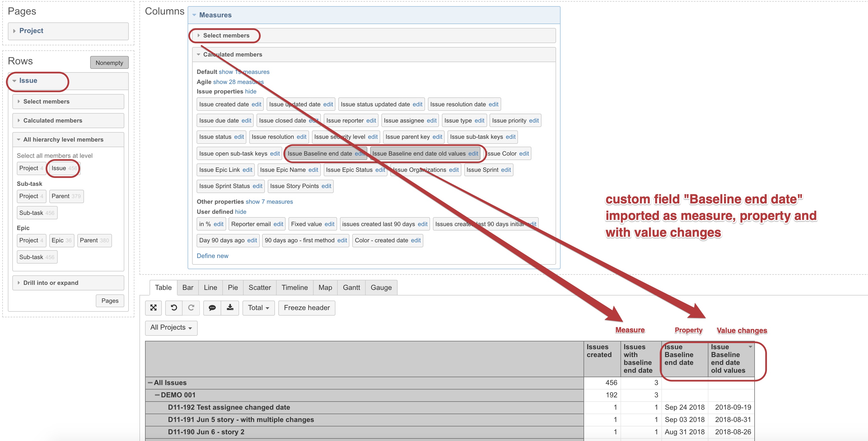Click show 7 measures link

coord(269,202)
